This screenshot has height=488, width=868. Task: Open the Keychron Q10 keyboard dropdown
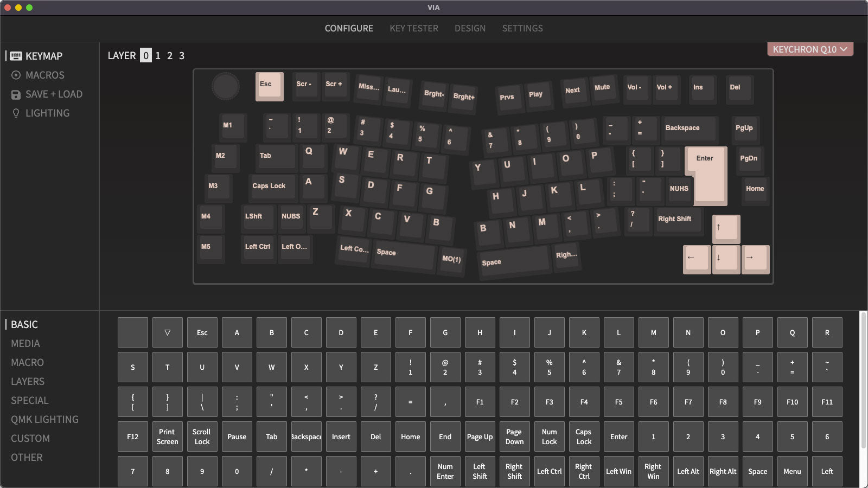pos(809,49)
